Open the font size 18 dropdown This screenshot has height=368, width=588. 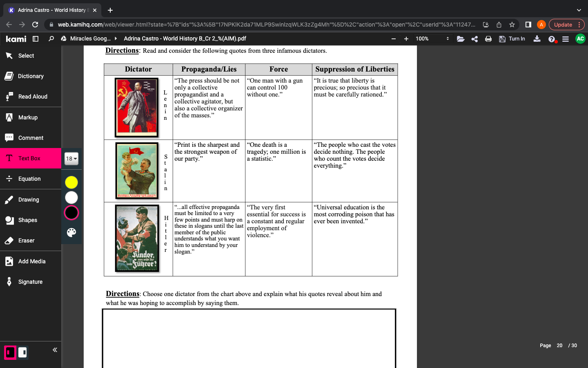click(x=71, y=159)
